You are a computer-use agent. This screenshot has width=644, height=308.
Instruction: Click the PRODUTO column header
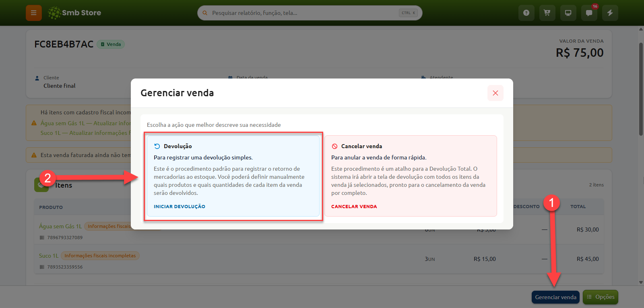[51, 207]
